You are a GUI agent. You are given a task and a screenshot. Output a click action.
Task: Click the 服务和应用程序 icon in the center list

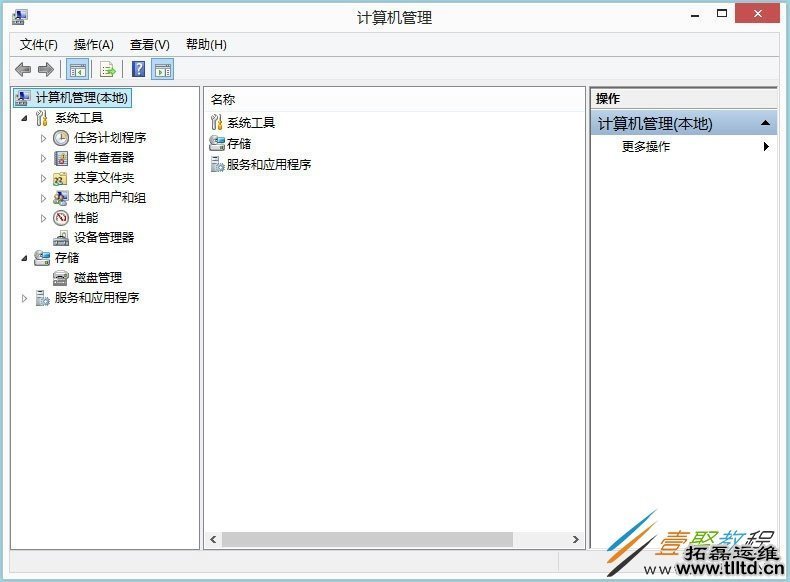coord(217,164)
